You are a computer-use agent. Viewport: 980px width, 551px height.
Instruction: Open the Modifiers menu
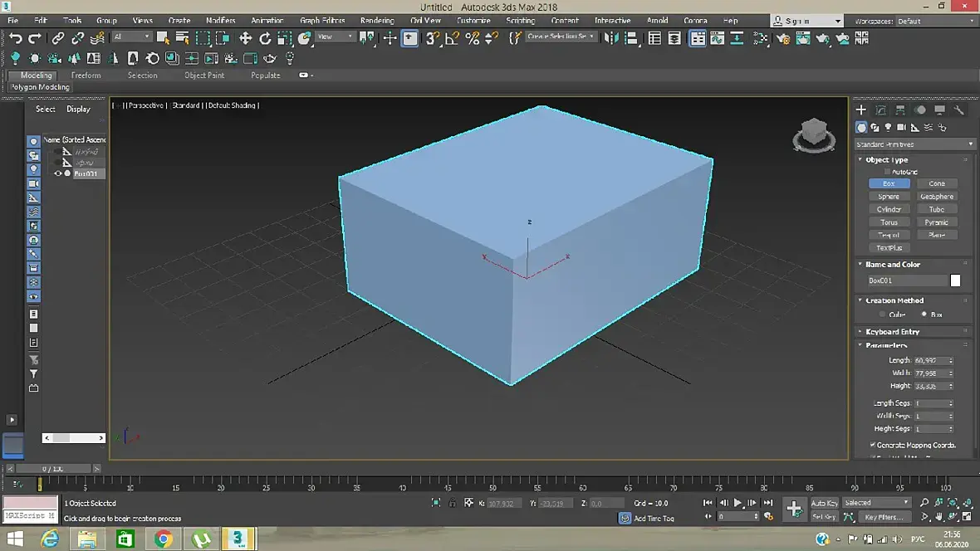tap(221, 21)
